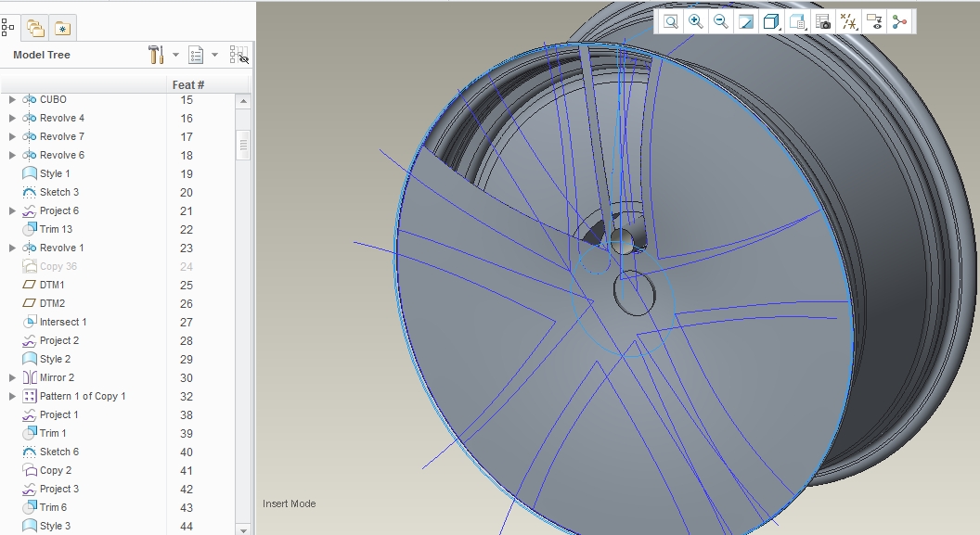980x535 pixels.
Task: Select the Style 3 feature icon
Action: pos(30,526)
